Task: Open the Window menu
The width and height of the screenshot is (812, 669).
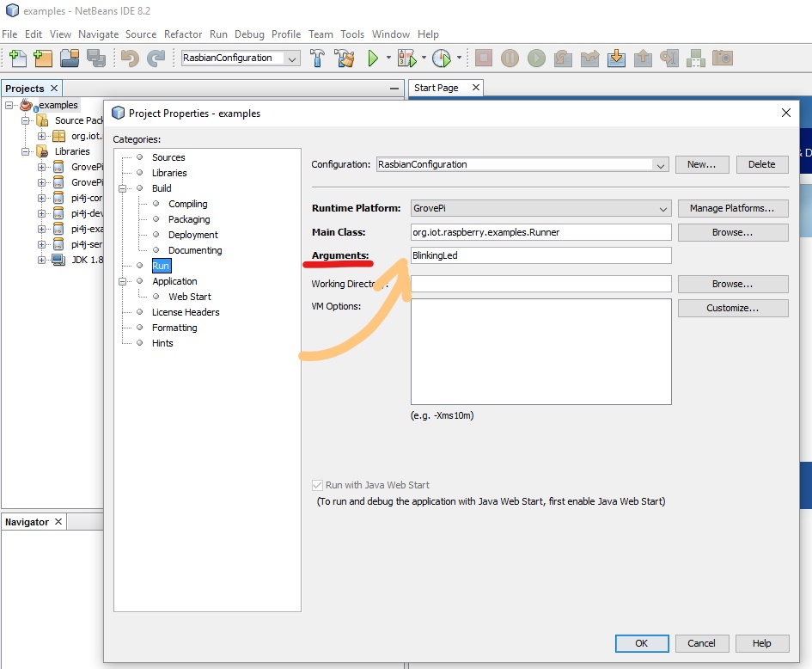Action: 390,34
